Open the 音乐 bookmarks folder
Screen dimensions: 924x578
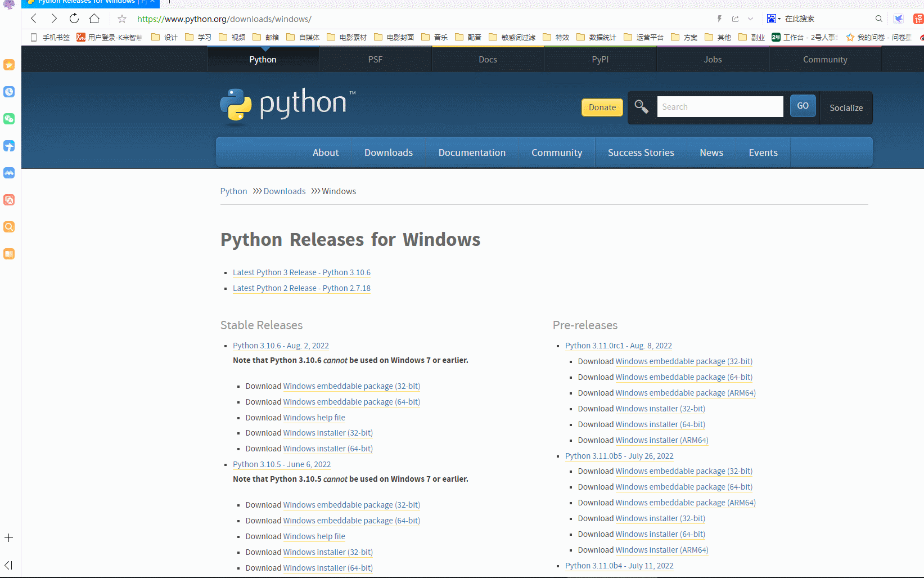434,37
